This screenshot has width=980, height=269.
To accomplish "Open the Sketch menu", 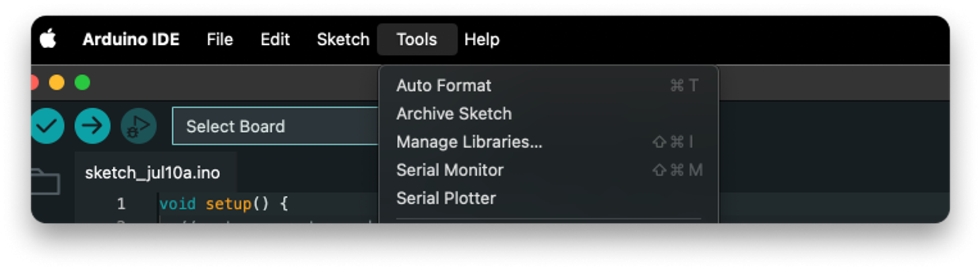I will point(343,40).
